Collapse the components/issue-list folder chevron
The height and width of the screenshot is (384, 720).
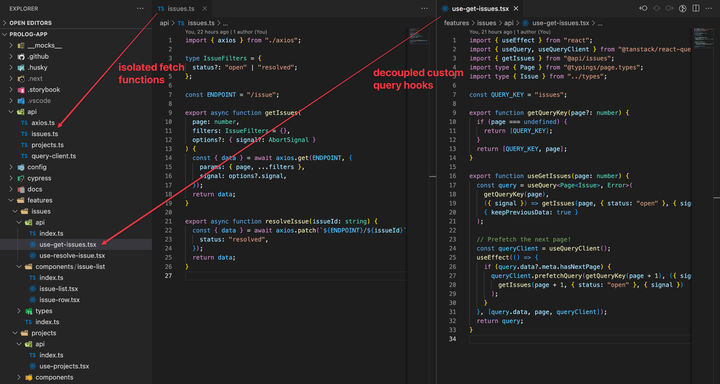[19, 267]
